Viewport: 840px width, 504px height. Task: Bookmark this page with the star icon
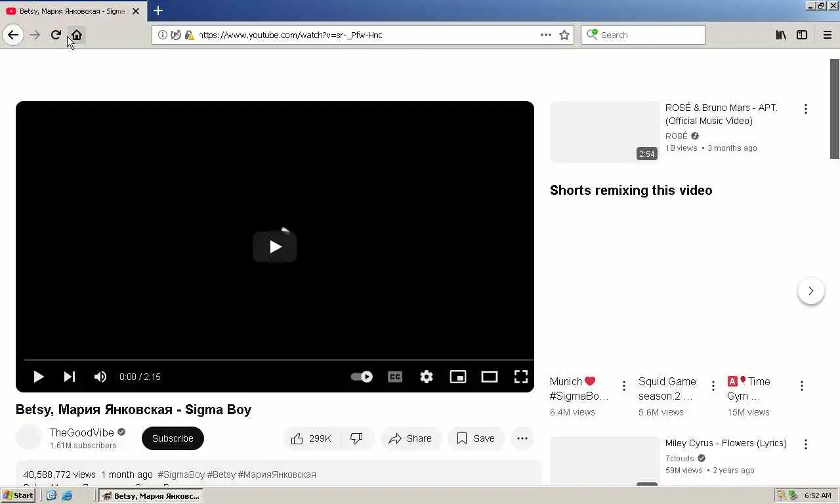click(564, 35)
